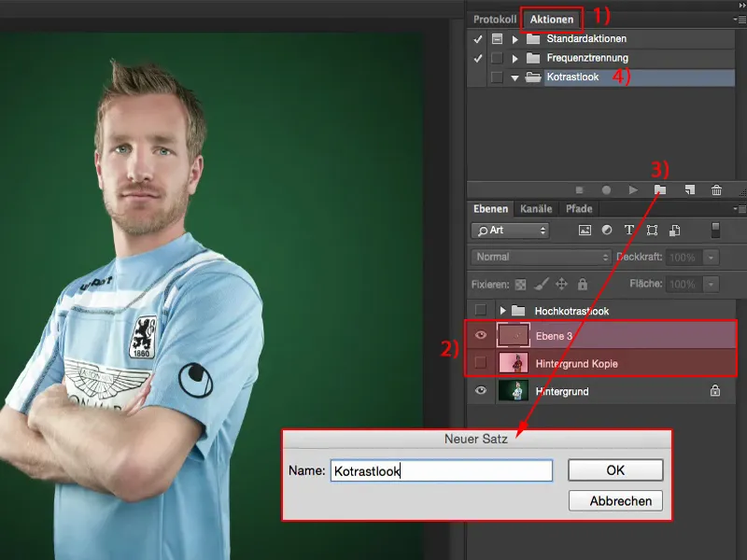Filter layers by type T icon

(x=628, y=230)
